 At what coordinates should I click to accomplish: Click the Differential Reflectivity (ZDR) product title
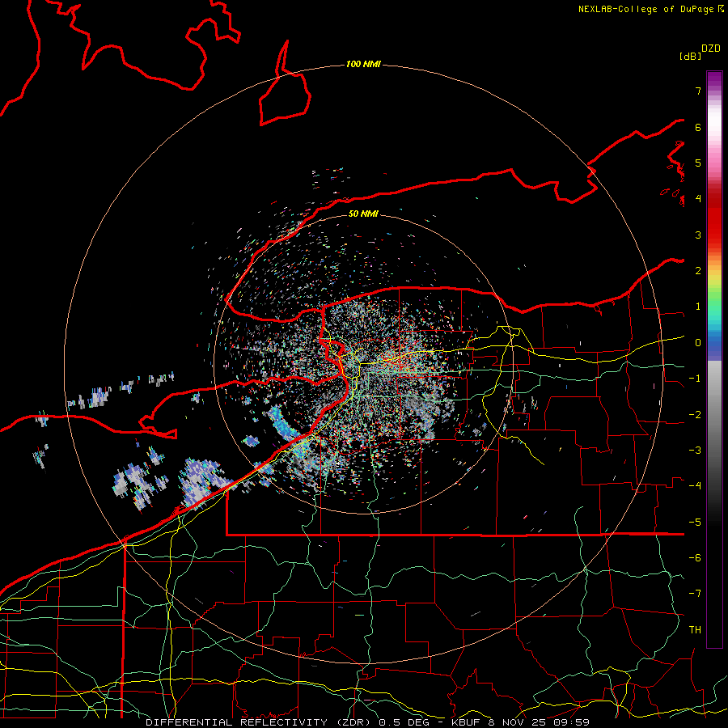coord(259,722)
